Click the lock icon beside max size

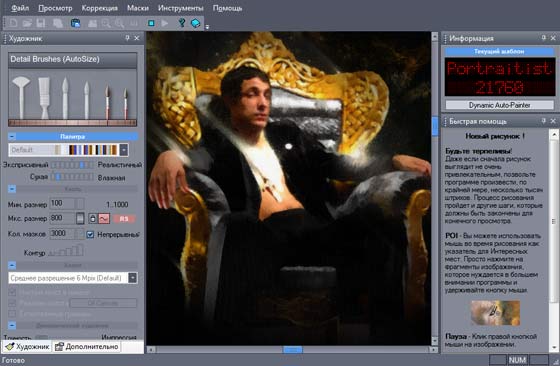click(92, 218)
